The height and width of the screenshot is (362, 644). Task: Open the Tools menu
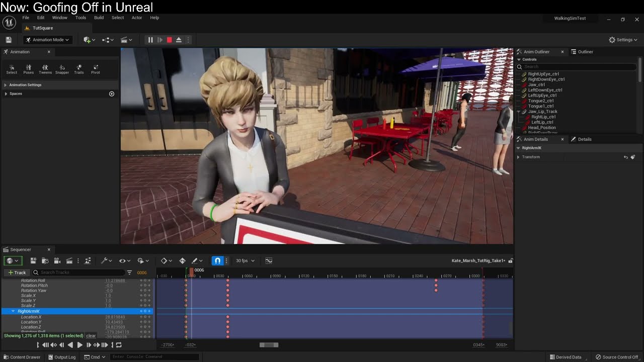coord(80,18)
